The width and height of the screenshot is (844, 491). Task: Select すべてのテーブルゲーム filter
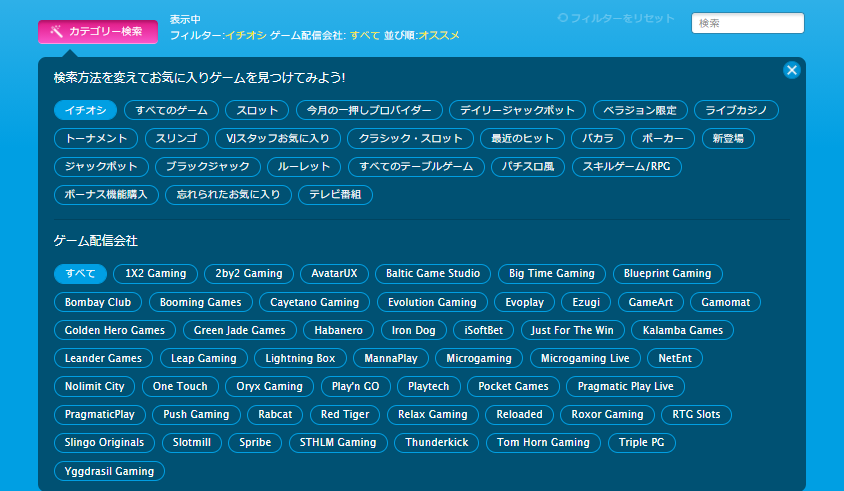pos(416,166)
